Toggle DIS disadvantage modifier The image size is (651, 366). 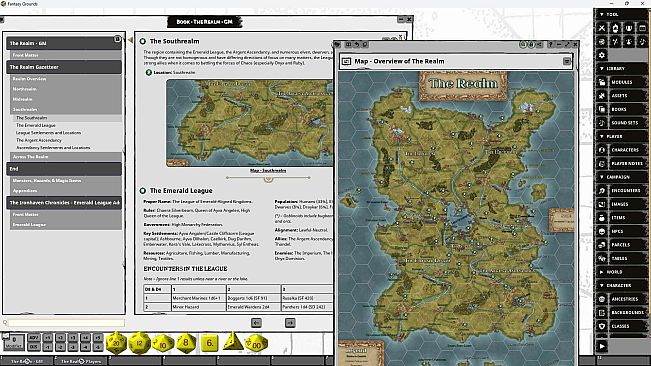[x=34, y=347]
